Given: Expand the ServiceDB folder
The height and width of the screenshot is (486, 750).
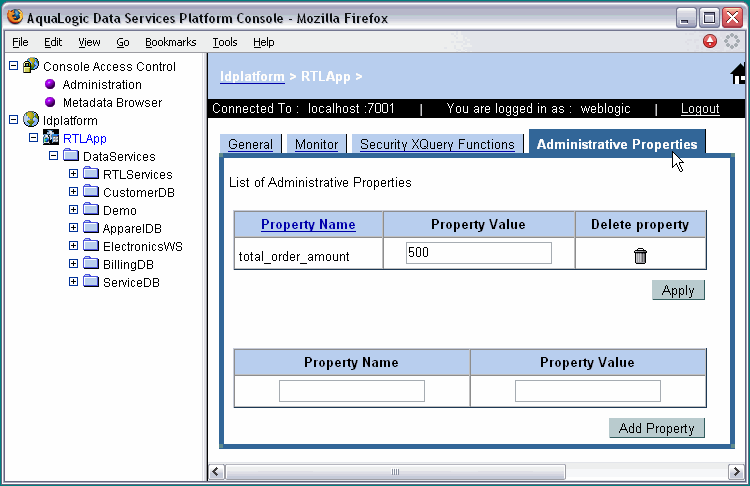Looking at the screenshot, I should pos(73,282).
